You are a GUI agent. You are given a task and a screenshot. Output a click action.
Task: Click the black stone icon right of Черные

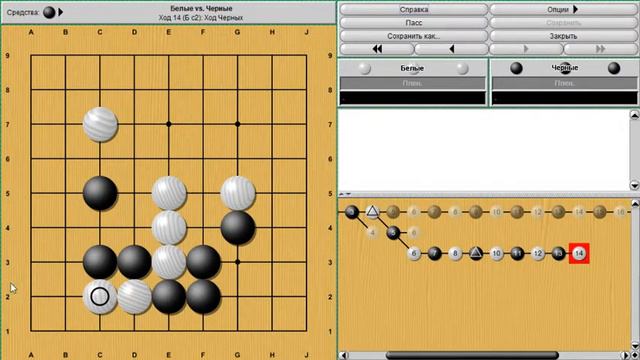click(614, 68)
